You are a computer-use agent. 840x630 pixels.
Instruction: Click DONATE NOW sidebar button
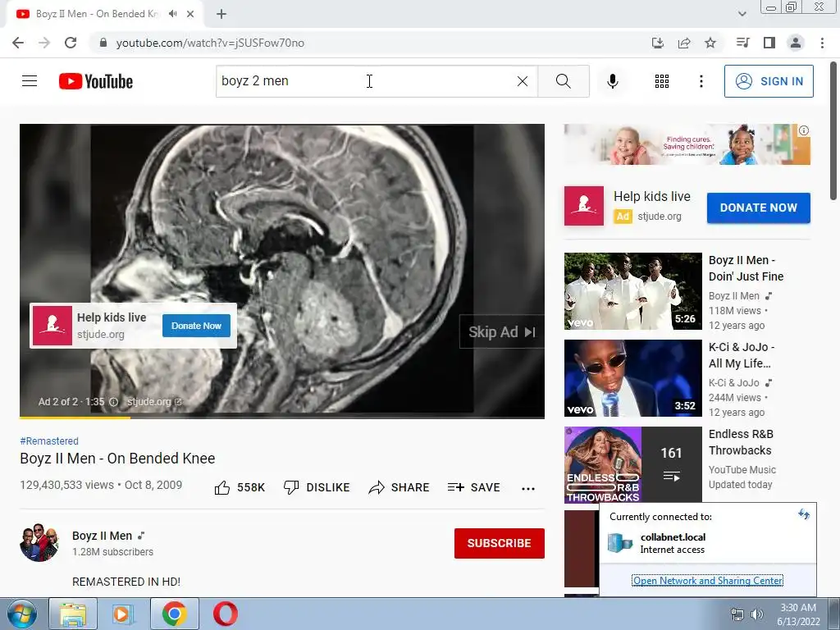click(759, 208)
